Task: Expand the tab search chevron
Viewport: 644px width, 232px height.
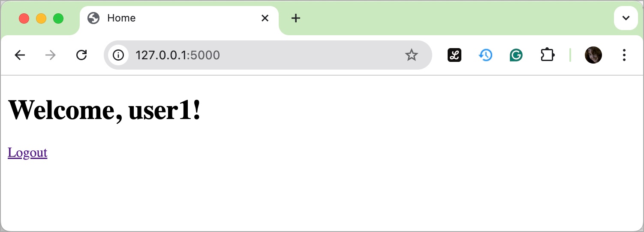Action: 626,18
